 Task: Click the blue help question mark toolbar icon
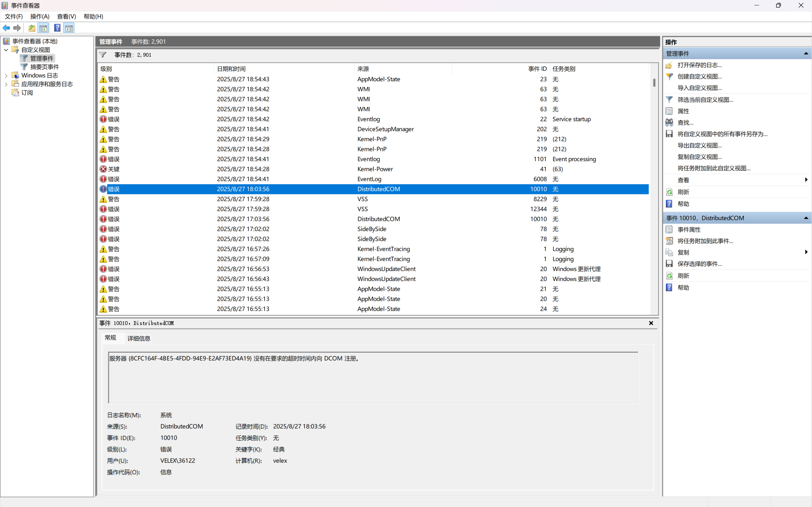coord(57,28)
